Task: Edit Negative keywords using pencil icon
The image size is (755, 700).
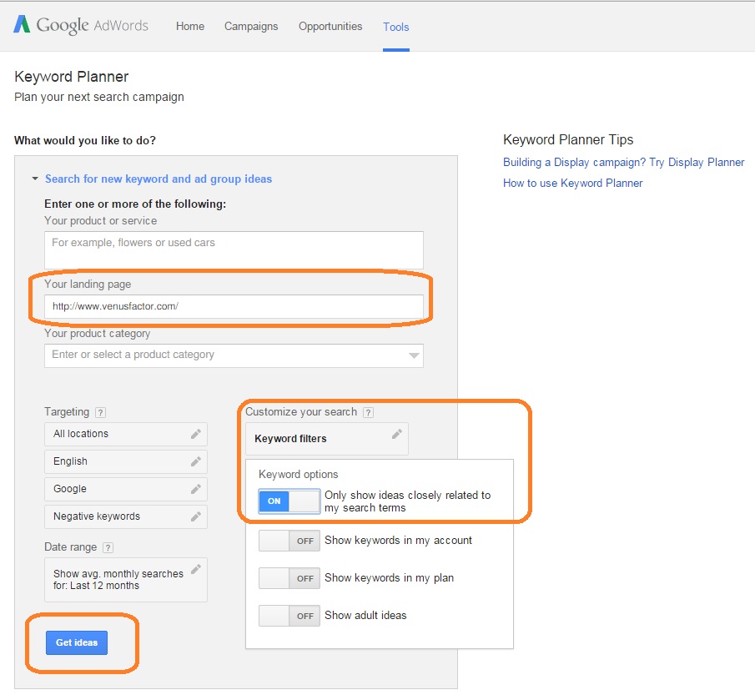Action: coord(195,516)
